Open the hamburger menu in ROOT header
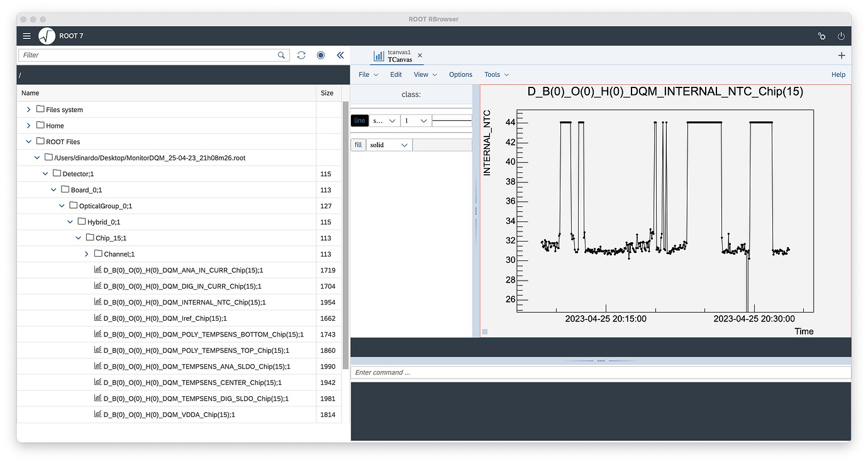Viewport: 868px width, 463px height. (26, 36)
